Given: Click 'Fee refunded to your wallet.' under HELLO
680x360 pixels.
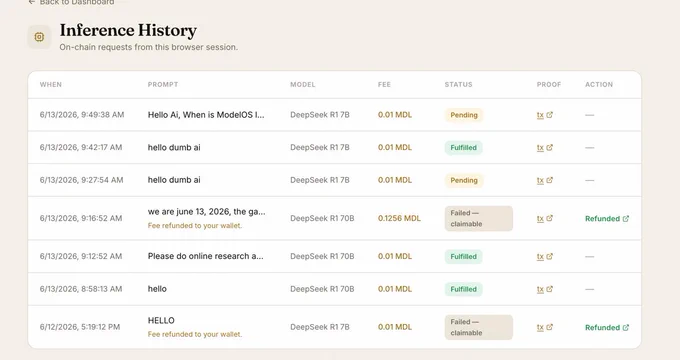Looking at the screenshot, I should tap(195, 334).
